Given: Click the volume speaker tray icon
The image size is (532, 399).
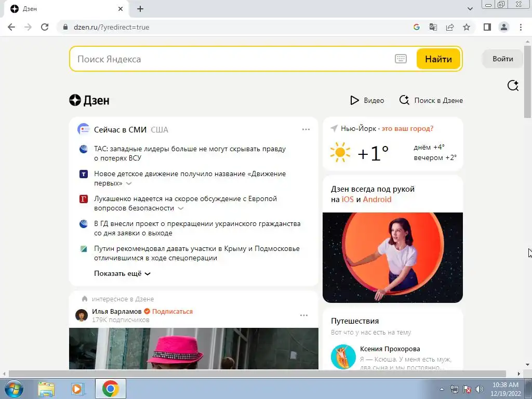Looking at the screenshot, I should click(x=480, y=389).
